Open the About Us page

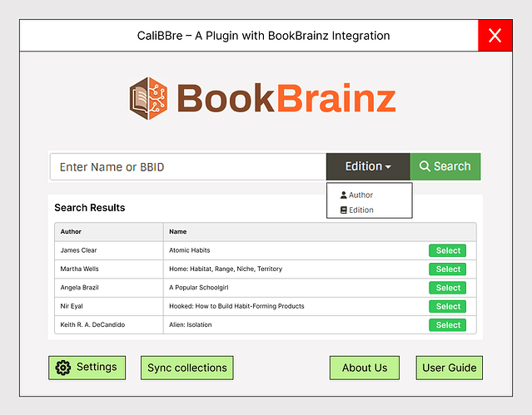tap(365, 368)
